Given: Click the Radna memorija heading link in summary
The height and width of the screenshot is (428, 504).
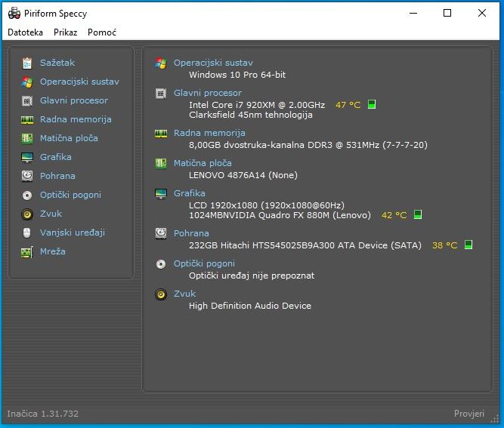Looking at the screenshot, I should (209, 133).
